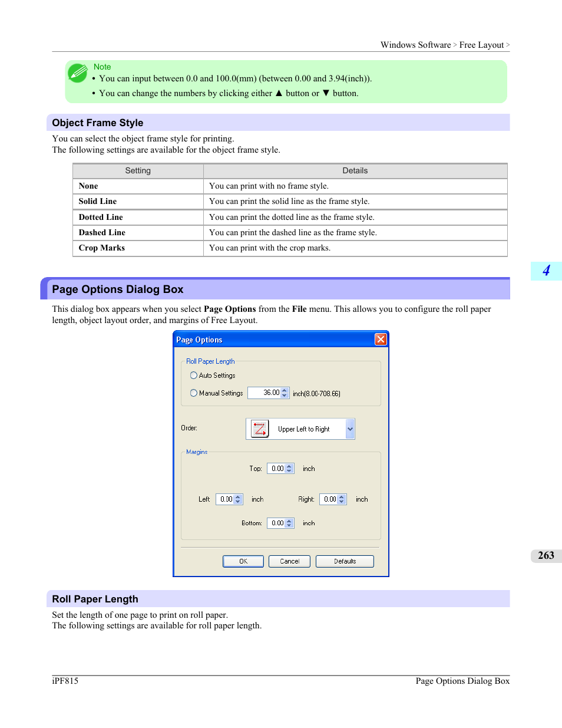Select the Auto Settings radio button
This screenshot has width=562, height=728.
coord(194,375)
